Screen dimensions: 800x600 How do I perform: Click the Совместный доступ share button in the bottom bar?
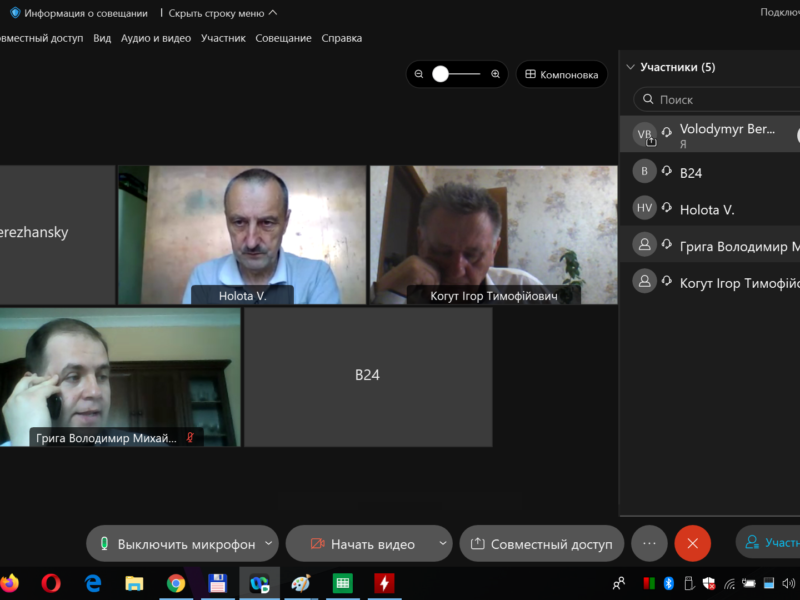[x=541, y=544]
